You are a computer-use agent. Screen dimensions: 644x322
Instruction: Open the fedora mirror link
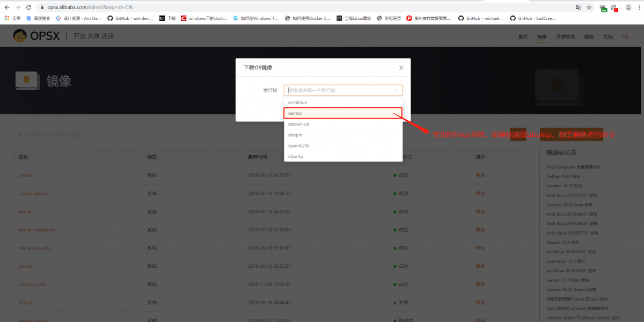(25, 303)
